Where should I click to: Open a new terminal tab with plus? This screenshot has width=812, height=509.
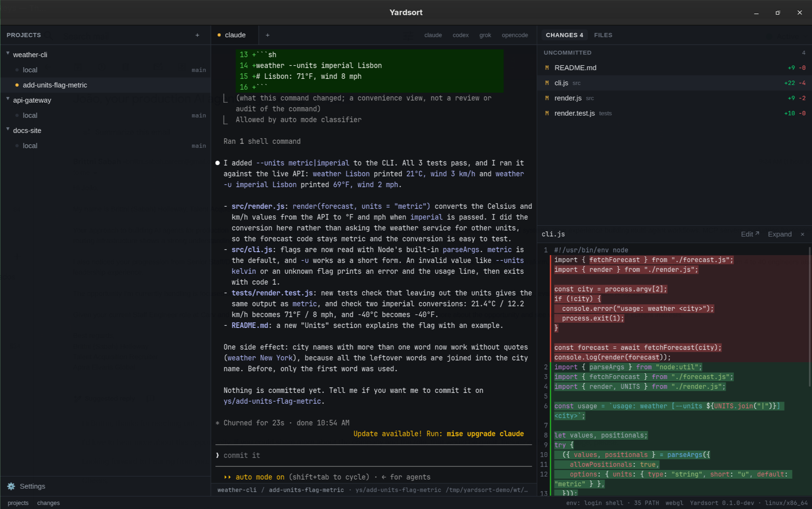[x=268, y=35]
